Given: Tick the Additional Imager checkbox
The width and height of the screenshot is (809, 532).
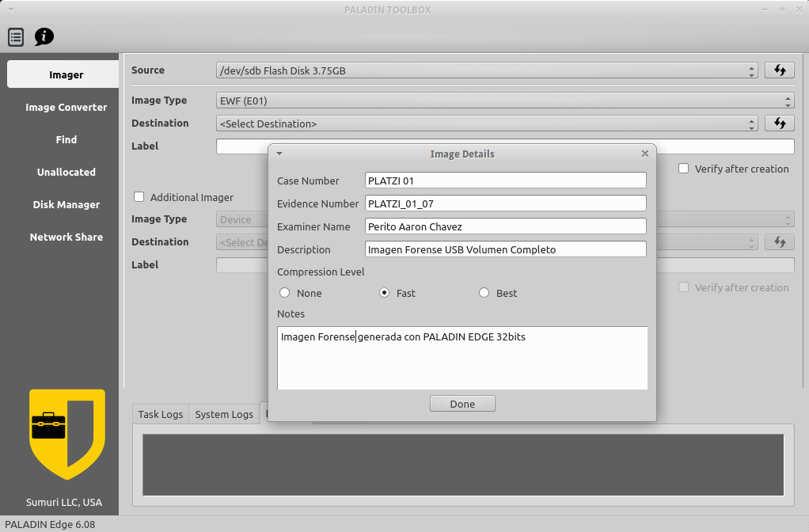Looking at the screenshot, I should (139, 197).
